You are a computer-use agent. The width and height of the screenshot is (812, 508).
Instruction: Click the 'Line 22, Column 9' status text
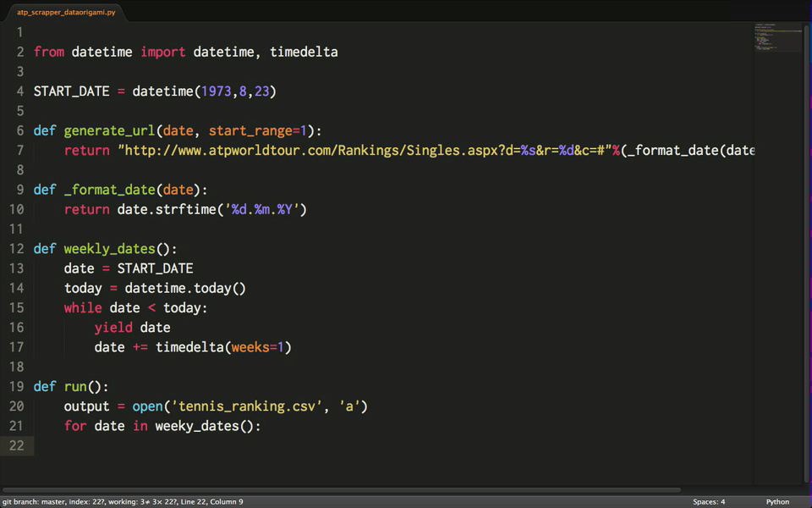point(211,502)
